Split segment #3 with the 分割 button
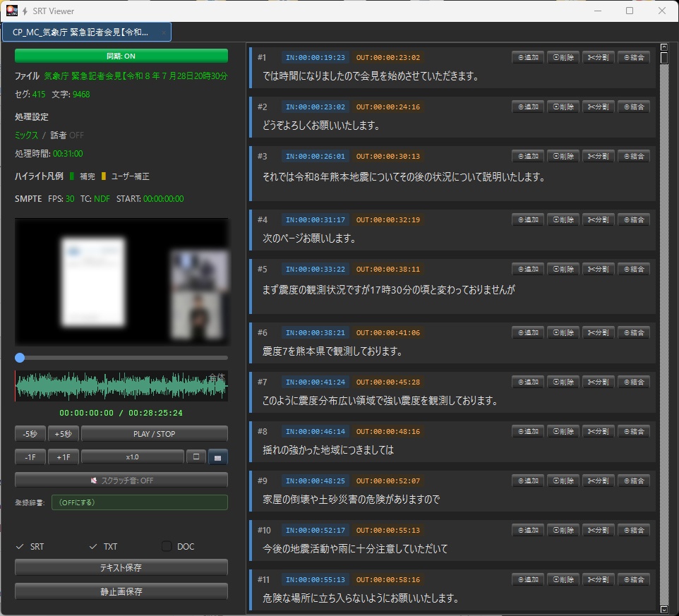 (598, 156)
